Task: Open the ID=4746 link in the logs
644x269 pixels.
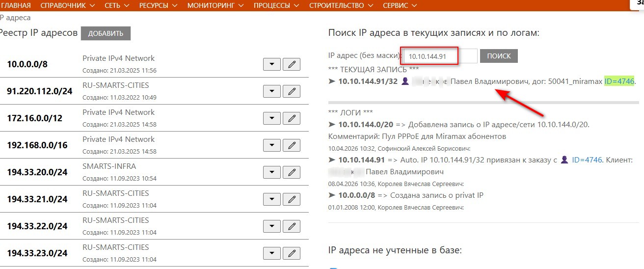Action: click(x=587, y=160)
